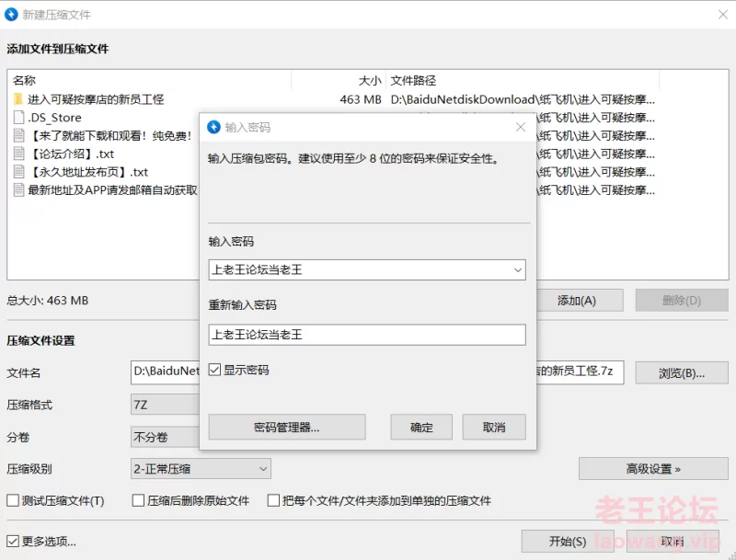The image size is (736, 560).
Task: Expand the 输入密码 combo box dropdown
Action: click(x=517, y=270)
